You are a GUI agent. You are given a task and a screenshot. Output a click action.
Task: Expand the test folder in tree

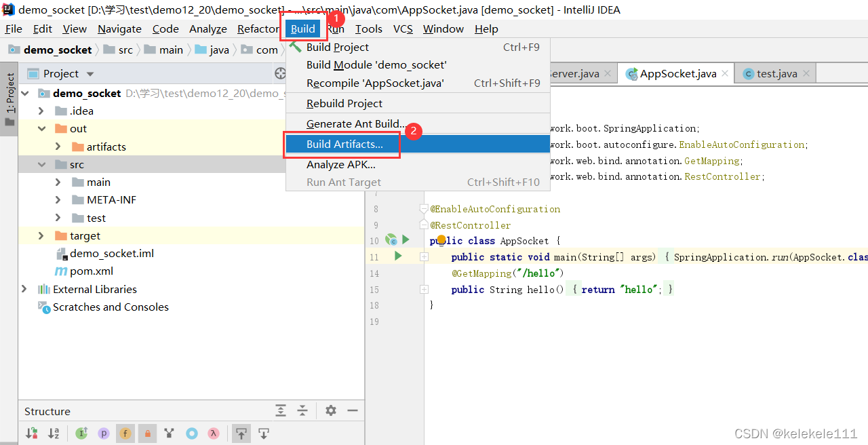click(58, 218)
